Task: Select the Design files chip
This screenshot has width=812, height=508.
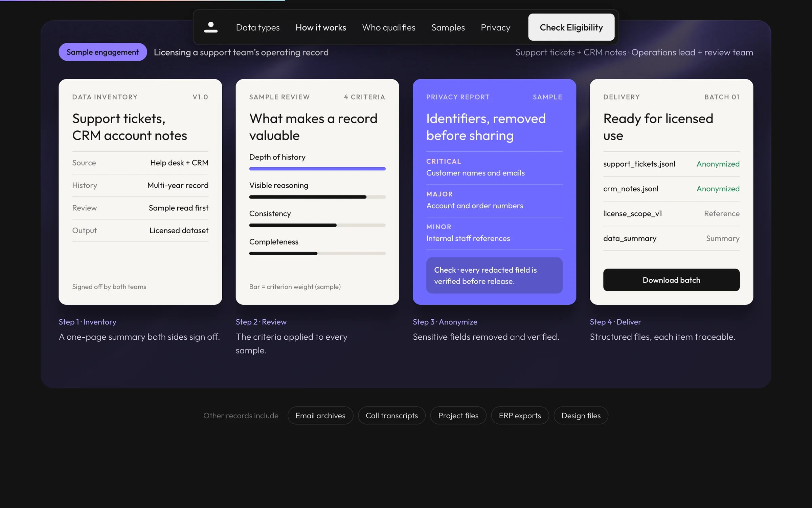Action: tap(581, 415)
